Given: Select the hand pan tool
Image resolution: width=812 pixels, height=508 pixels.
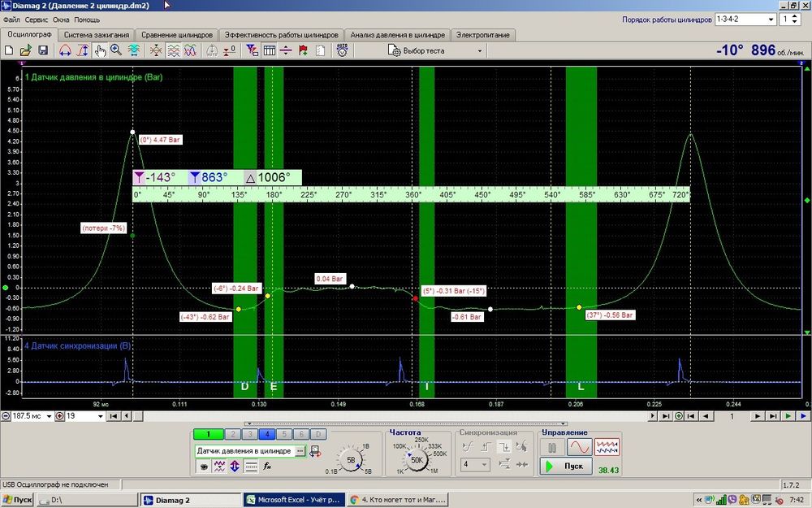Looking at the screenshot, I should point(100,50).
